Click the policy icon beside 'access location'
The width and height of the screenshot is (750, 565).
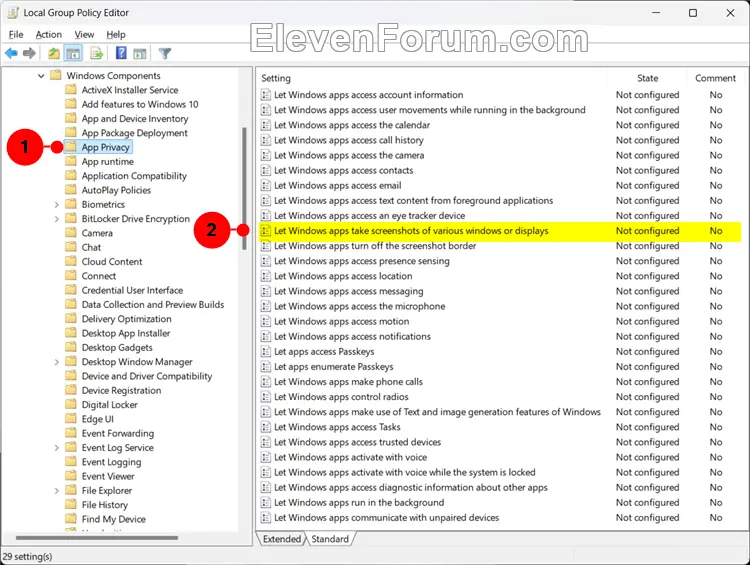click(x=265, y=276)
